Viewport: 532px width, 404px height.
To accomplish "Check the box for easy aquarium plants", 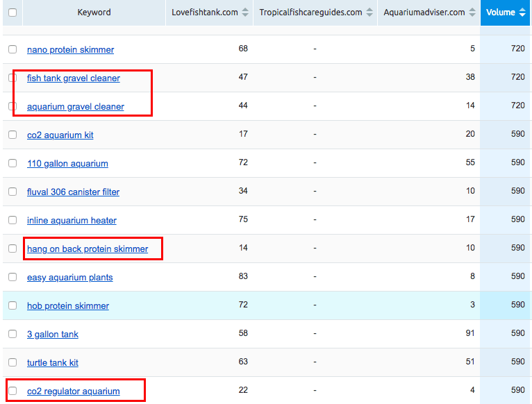I will coord(13,277).
